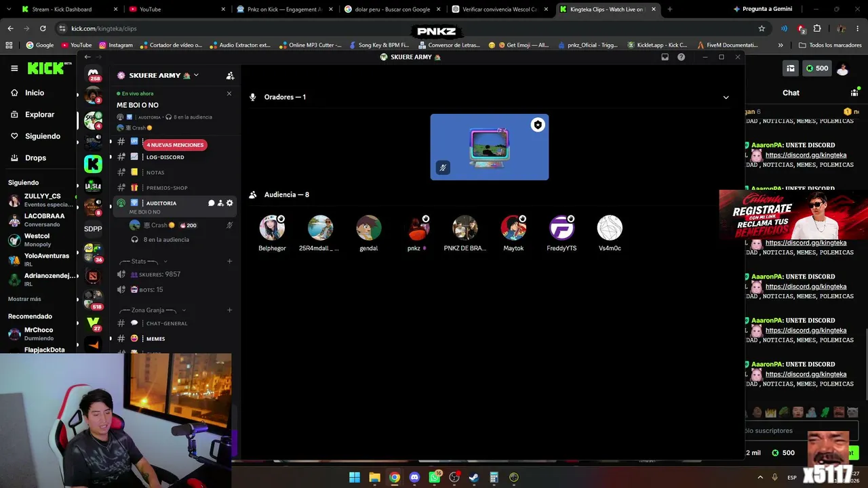Collapse the Stats category

(x=142, y=261)
